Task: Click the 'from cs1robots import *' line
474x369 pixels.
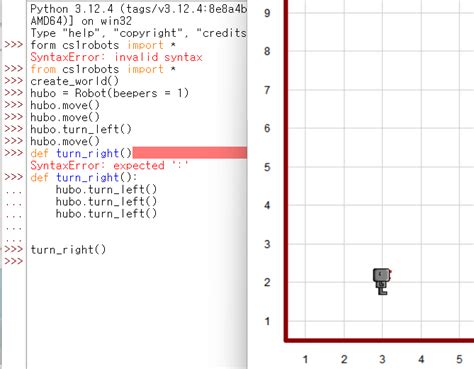Action: point(103,69)
